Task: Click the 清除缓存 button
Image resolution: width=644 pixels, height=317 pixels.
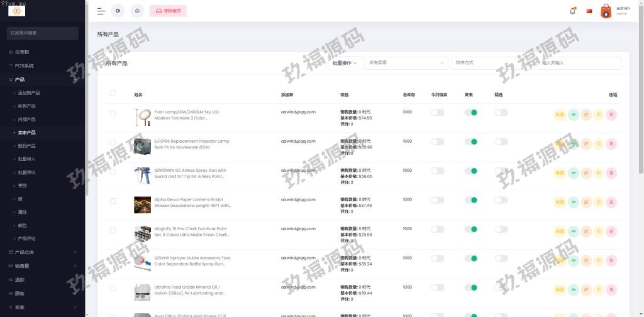Action: [x=168, y=11]
